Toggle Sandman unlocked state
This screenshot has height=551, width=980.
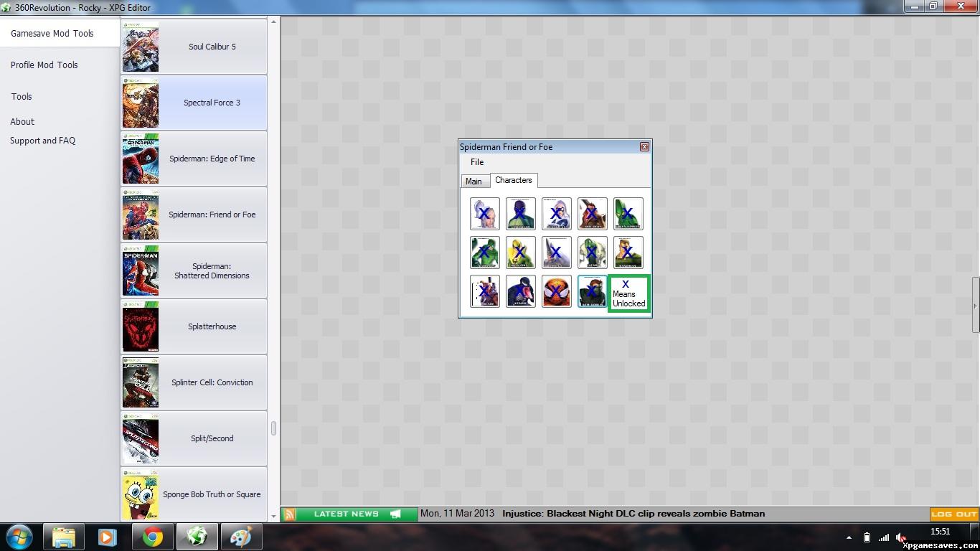pos(628,253)
